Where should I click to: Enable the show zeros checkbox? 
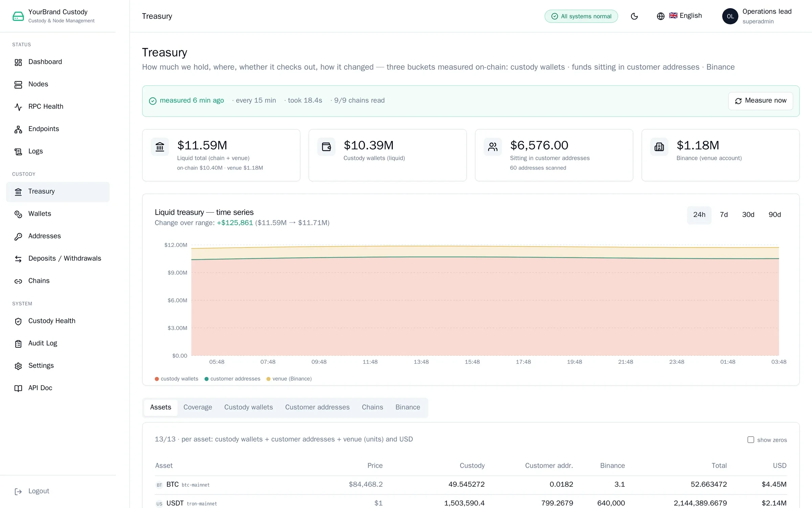(x=751, y=440)
